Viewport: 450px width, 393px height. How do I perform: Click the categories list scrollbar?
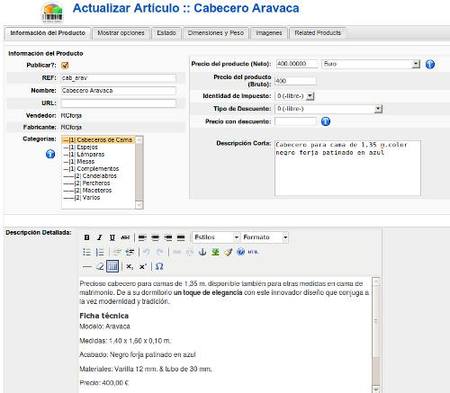[x=139, y=172]
